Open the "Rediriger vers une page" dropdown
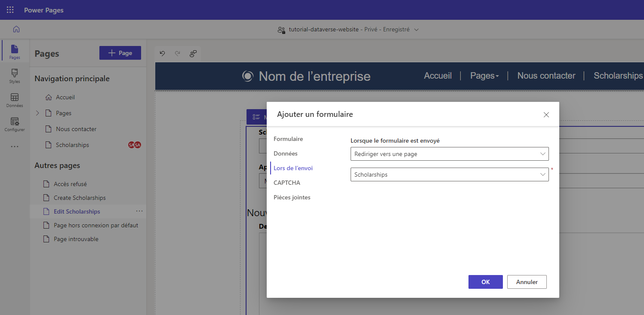Screen dimensions: 644x315 (449, 153)
